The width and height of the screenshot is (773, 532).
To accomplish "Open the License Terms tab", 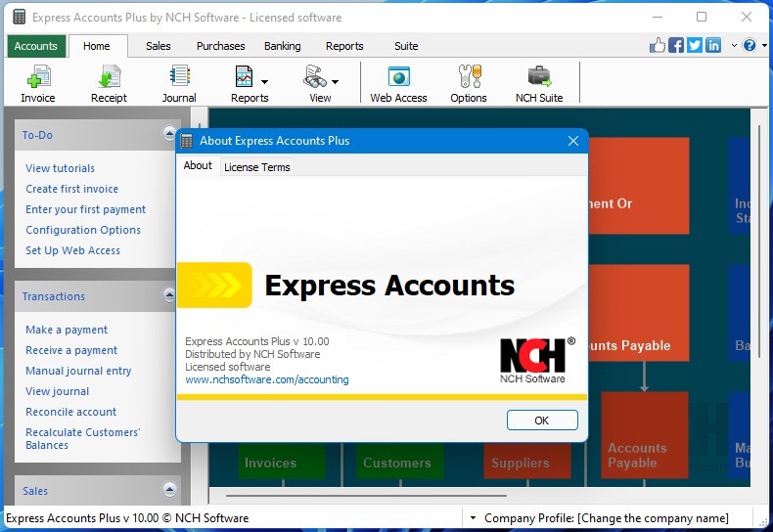I will (x=256, y=167).
